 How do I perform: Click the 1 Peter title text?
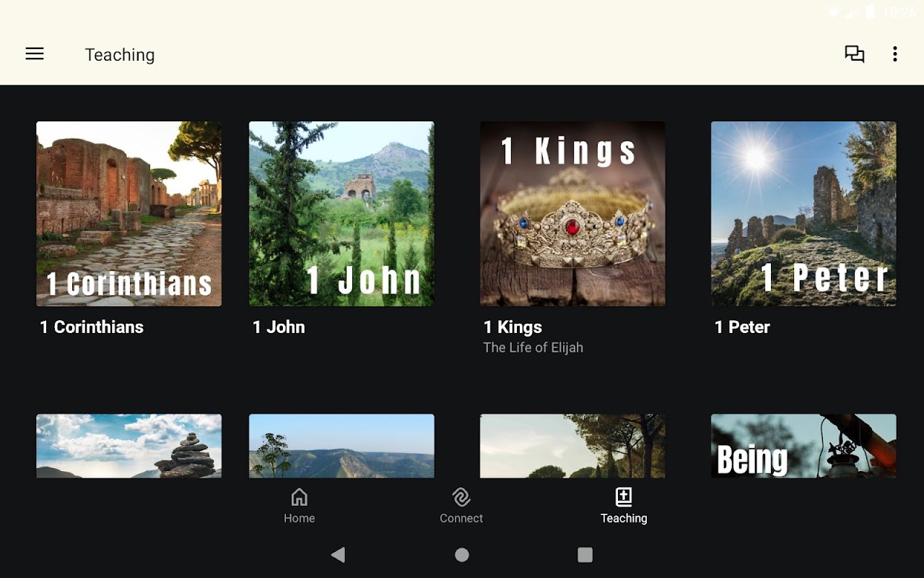(742, 327)
